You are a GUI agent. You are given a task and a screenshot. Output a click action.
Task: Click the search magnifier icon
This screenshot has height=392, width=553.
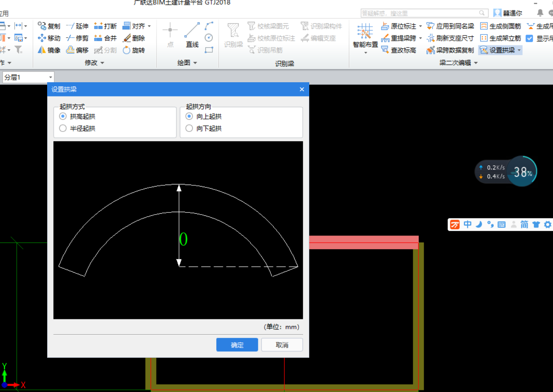(482, 13)
